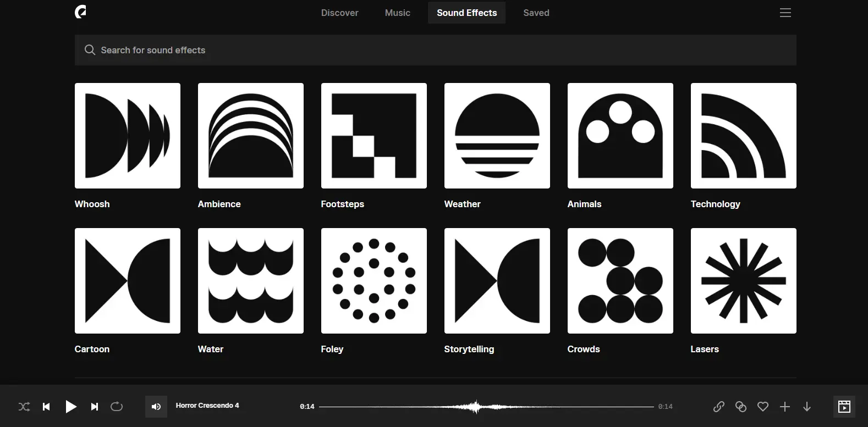Add track to playlist with plus icon
The width and height of the screenshot is (868, 427).
(785, 407)
